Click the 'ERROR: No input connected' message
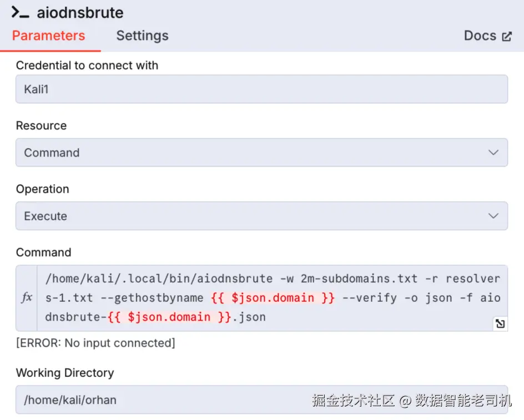This screenshot has height=420, width=524. point(95,343)
